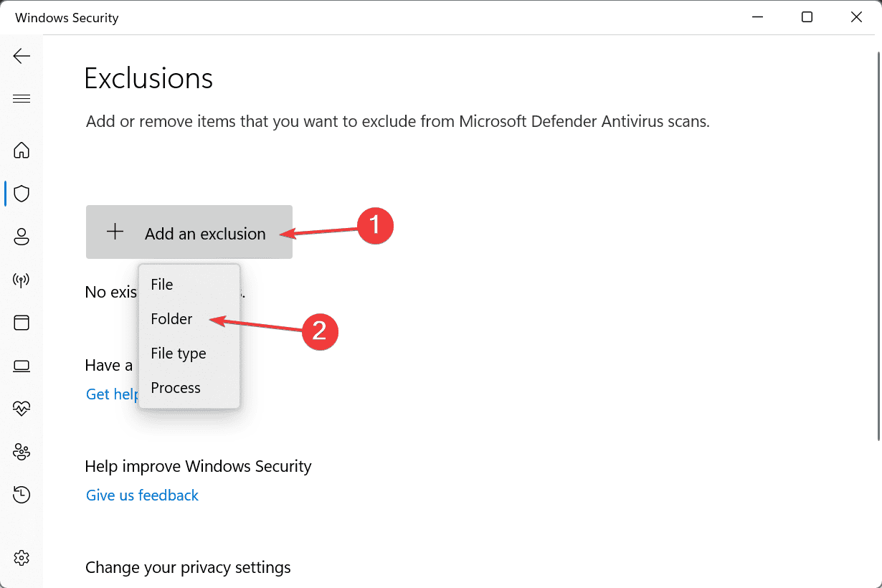Open Settings gear icon in sidebar

point(22,557)
